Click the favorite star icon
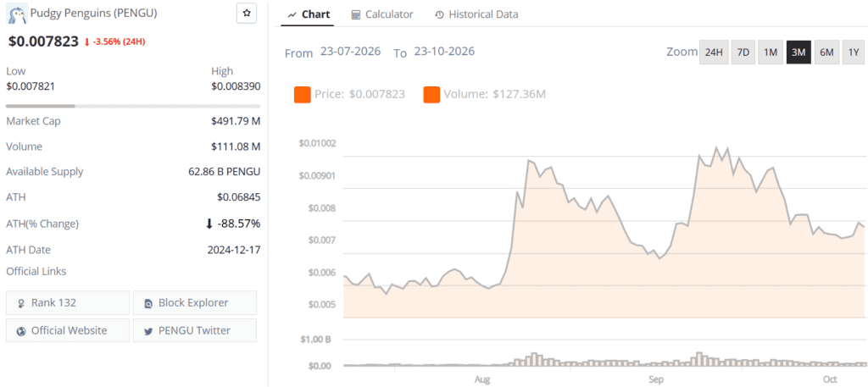Image resolution: width=868 pixels, height=387 pixels. [247, 14]
